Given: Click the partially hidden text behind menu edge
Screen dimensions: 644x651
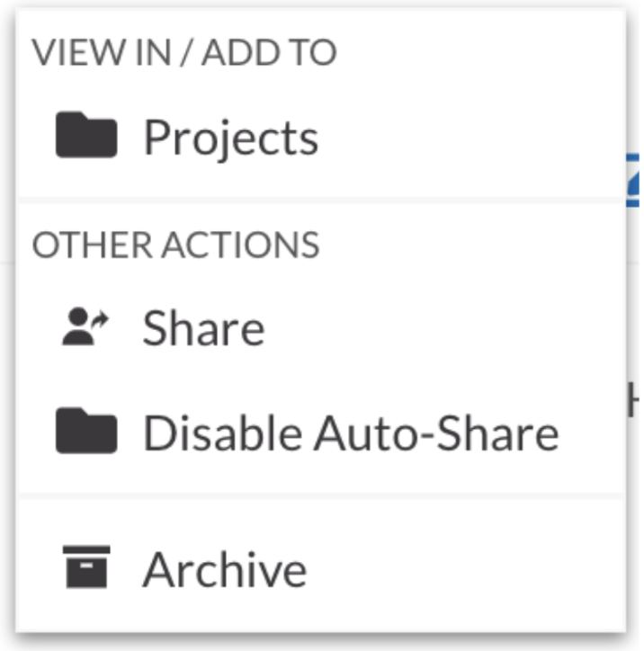Looking at the screenshot, I should point(633,400).
